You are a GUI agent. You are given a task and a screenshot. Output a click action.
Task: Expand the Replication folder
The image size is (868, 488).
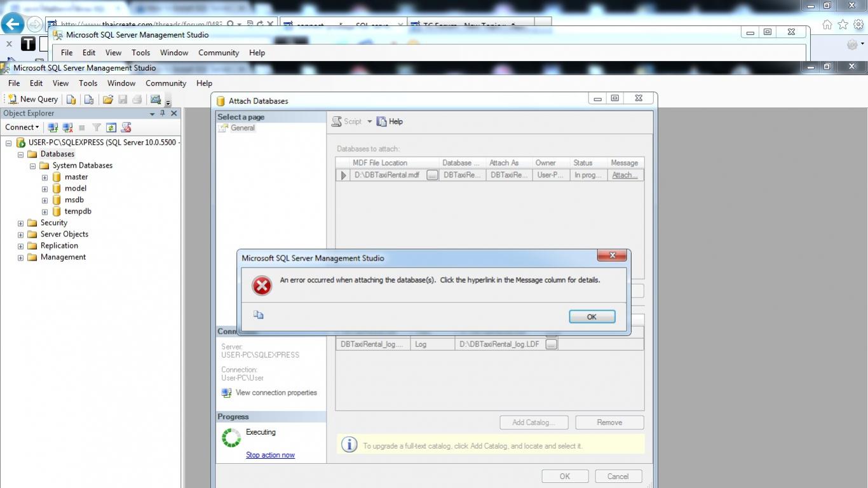click(20, 246)
